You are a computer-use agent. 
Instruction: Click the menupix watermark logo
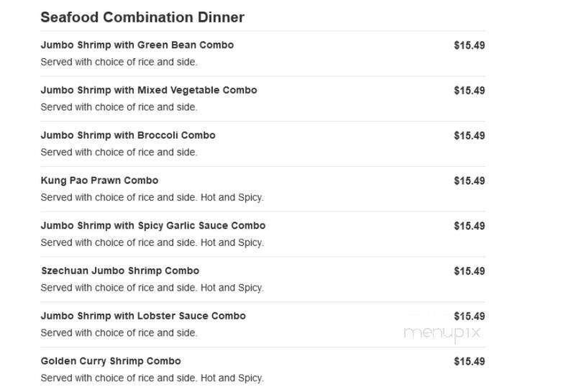442,333
